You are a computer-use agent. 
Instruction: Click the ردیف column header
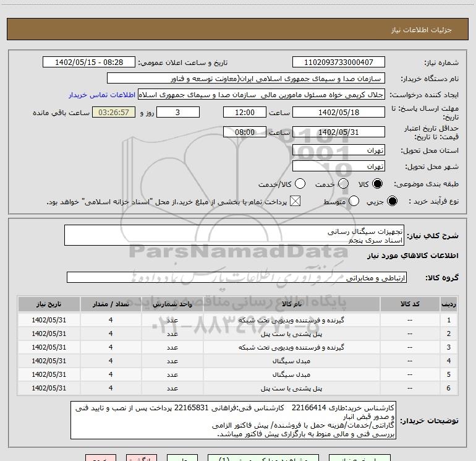tap(449, 304)
